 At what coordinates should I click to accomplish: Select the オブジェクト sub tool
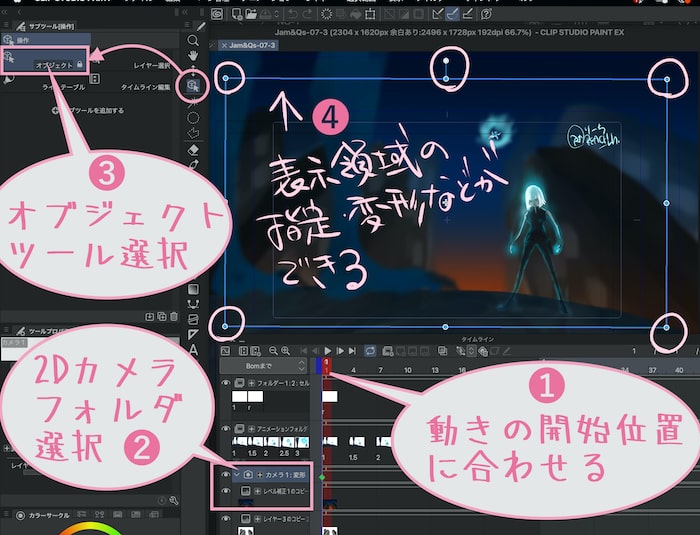point(45,61)
